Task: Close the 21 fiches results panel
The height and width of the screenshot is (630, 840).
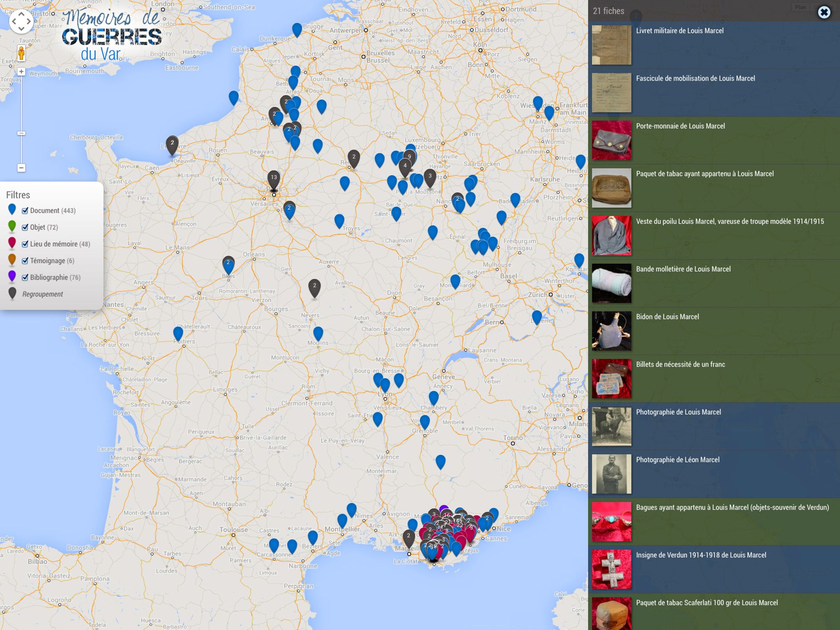Action: click(824, 12)
